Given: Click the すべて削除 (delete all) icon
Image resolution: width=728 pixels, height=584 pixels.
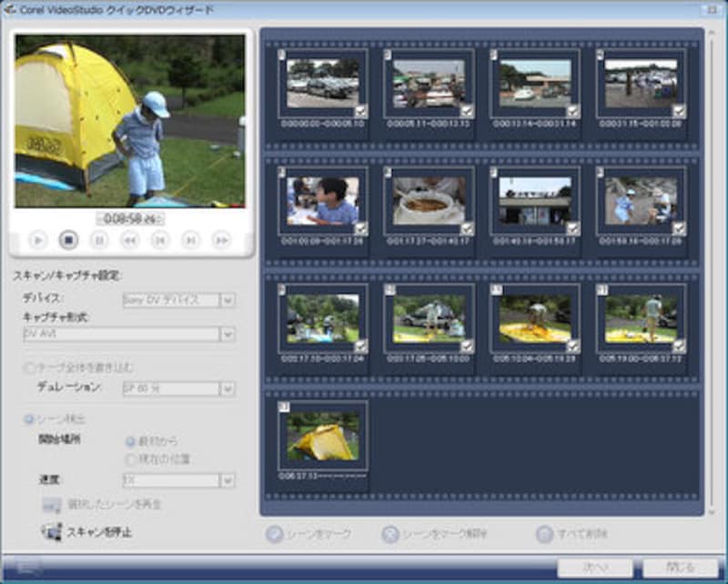Looking at the screenshot, I should tap(544, 534).
